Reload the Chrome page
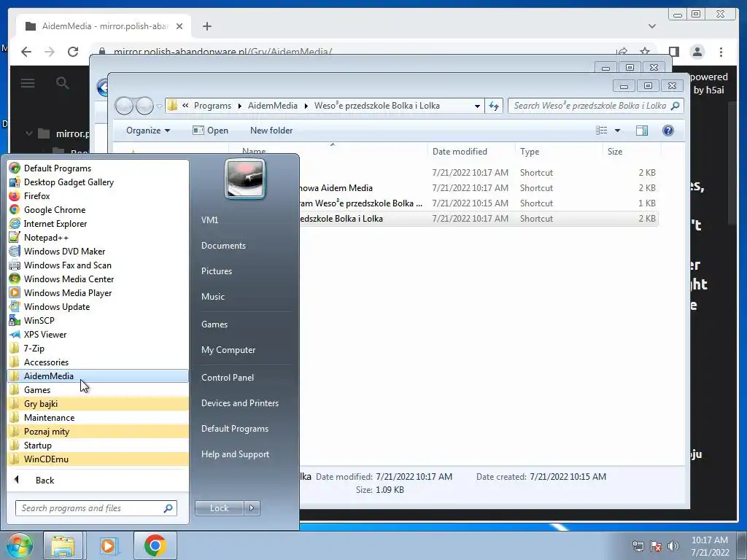The image size is (747, 560). tap(72, 52)
